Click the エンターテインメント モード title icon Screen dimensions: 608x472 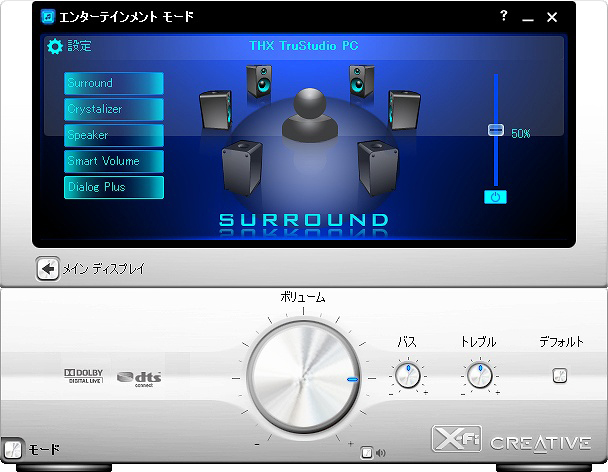pyautogui.click(x=48, y=17)
